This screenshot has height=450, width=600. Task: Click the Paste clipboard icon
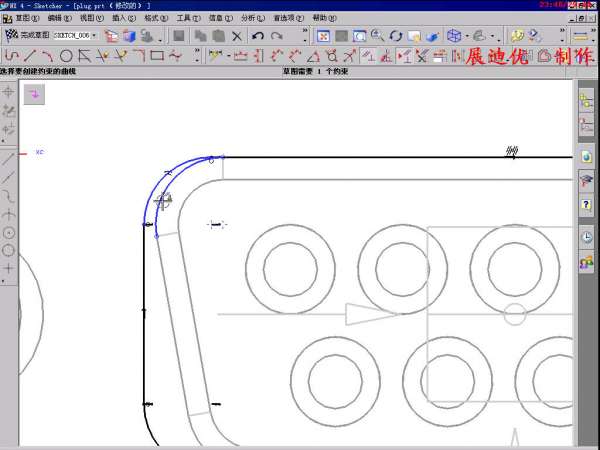218,36
